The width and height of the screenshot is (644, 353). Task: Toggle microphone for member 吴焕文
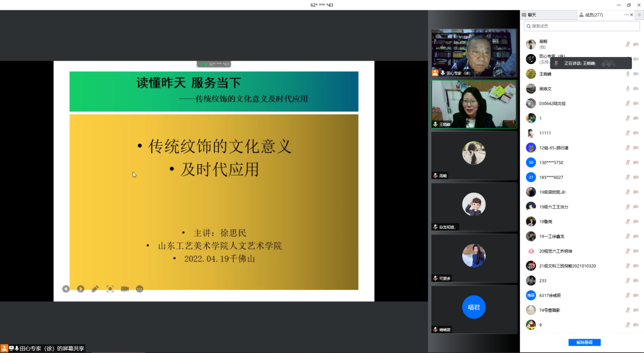click(x=628, y=89)
